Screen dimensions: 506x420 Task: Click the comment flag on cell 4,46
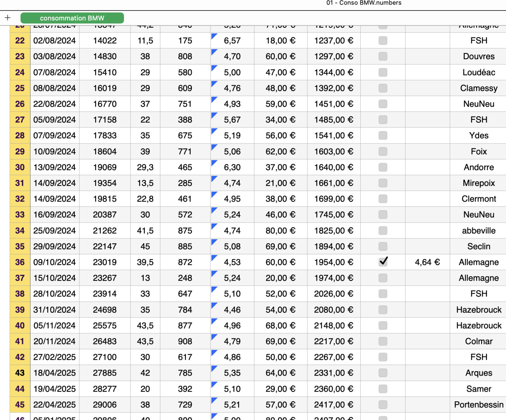click(214, 305)
